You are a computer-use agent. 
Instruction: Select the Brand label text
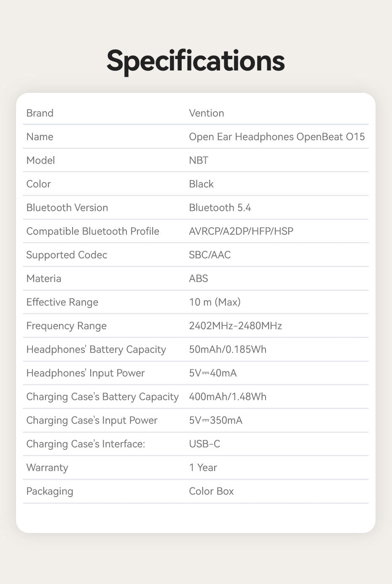[40, 113]
